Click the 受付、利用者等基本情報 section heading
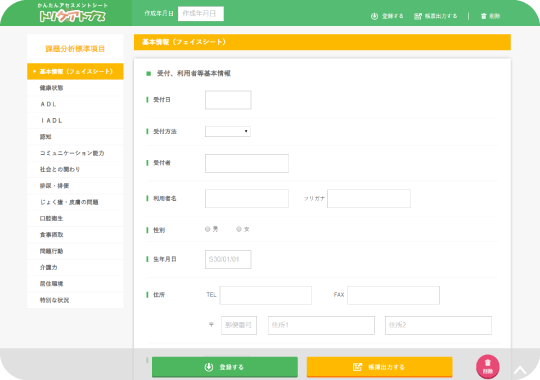The width and height of the screenshot is (540, 380). (194, 73)
